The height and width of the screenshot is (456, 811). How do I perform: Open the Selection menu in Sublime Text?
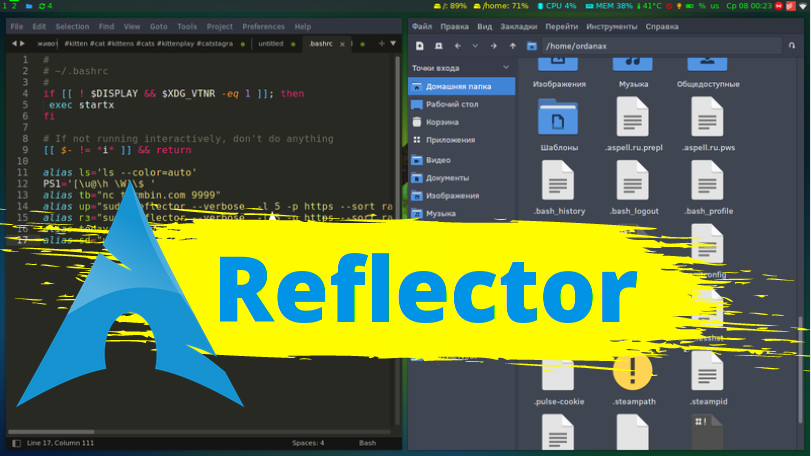[72, 26]
